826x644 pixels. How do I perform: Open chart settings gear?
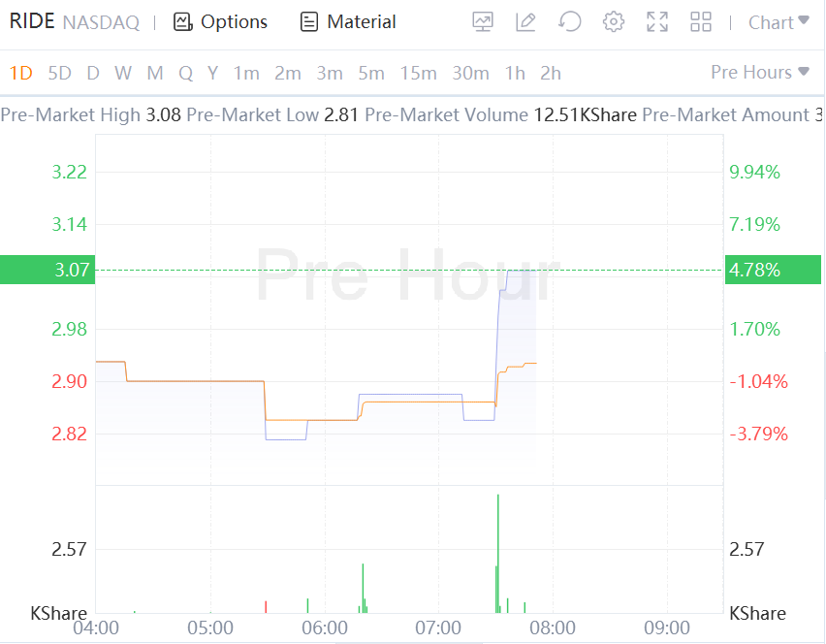coord(613,21)
